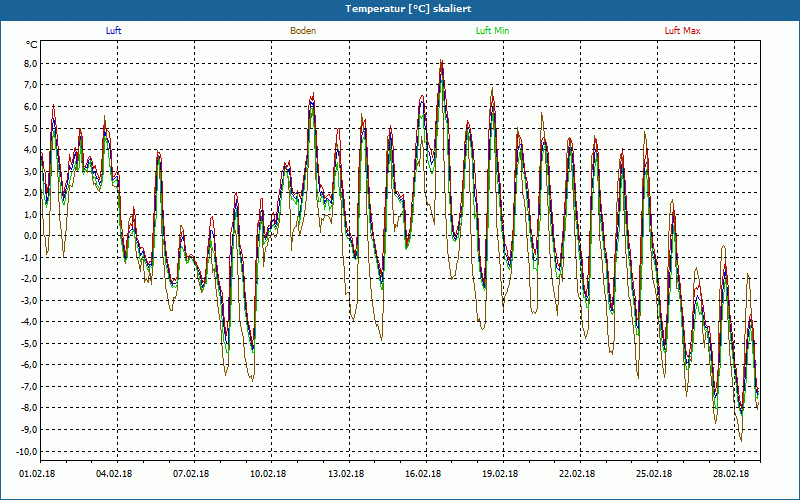Click the 01.02.18 date label
The height and width of the screenshot is (500, 800).
point(37,474)
